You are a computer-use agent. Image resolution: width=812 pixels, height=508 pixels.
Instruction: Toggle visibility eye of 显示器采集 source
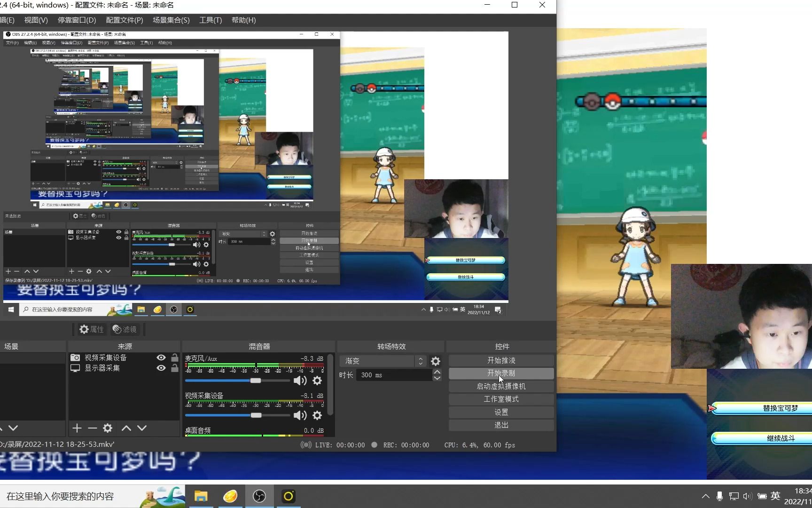(161, 368)
